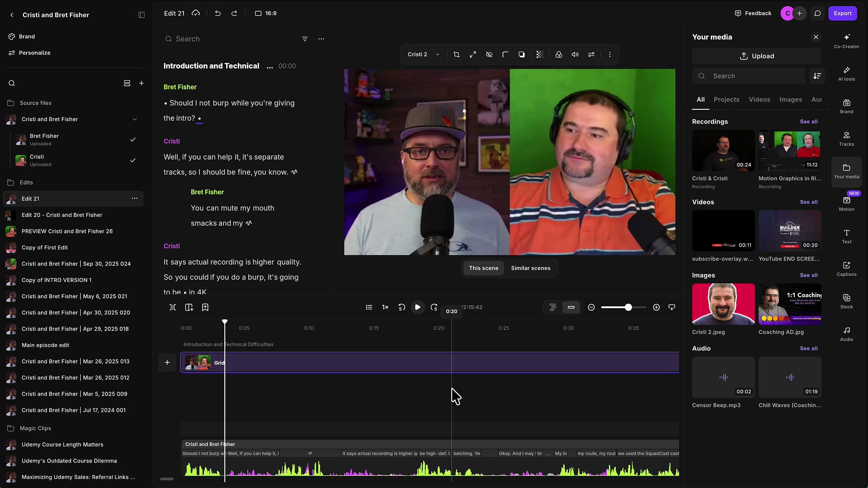This screenshot has height=488, width=868.
Task: Open Audio panel in right sidebar
Action: (846, 334)
